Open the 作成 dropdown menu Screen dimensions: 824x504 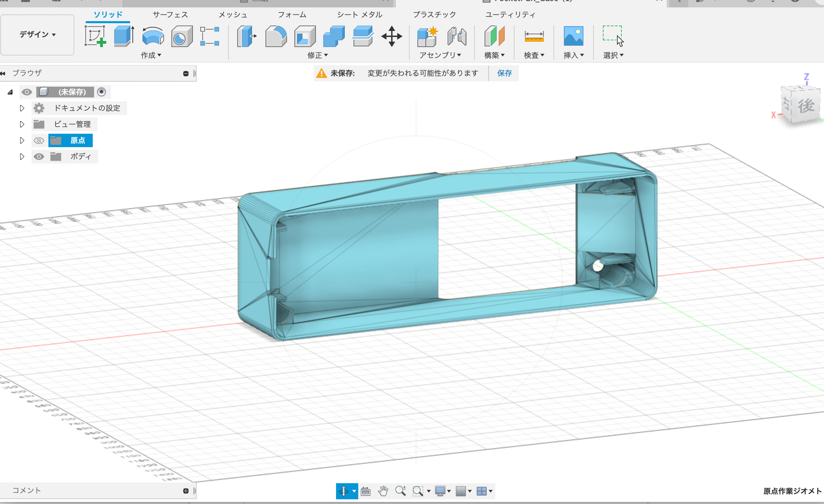click(151, 55)
